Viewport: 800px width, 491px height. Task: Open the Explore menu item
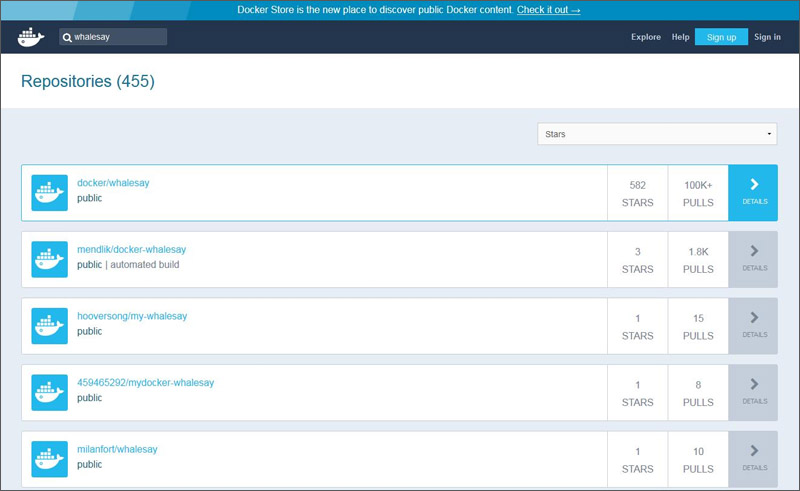(x=645, y=37)
